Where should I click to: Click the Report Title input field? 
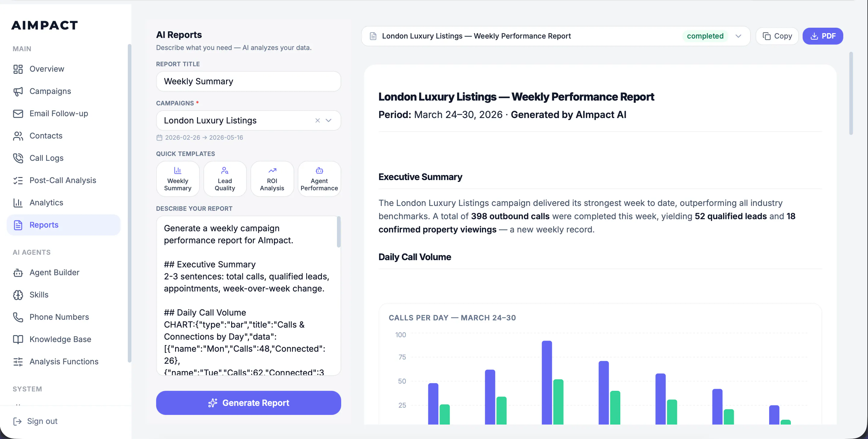[248, 81]
